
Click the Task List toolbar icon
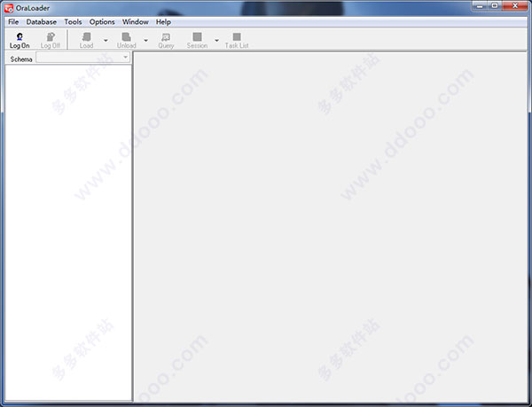[x=237, y=41]
